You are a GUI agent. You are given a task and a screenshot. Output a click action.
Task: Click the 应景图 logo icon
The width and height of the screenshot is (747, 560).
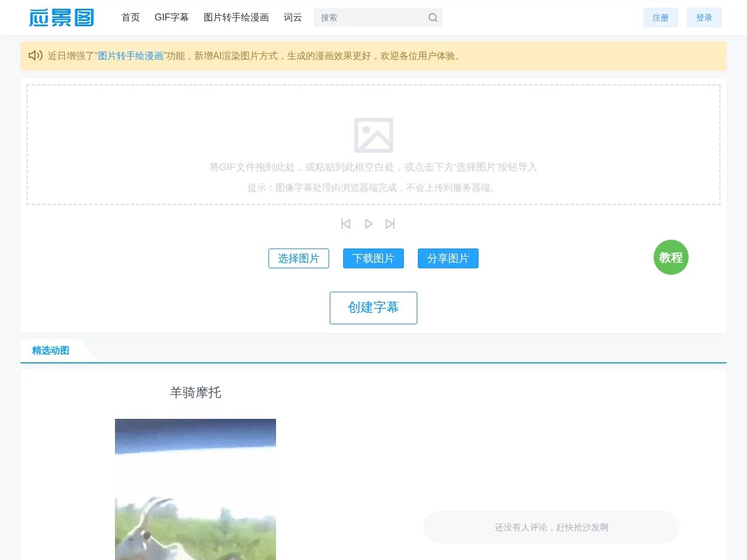pos(61,17)
